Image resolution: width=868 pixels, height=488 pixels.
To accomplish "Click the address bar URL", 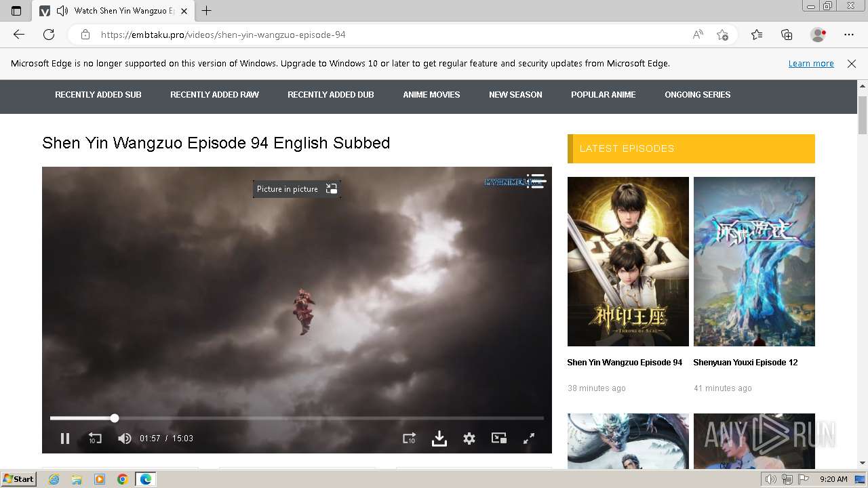I will pyautogui.click(x=223, y=35).
